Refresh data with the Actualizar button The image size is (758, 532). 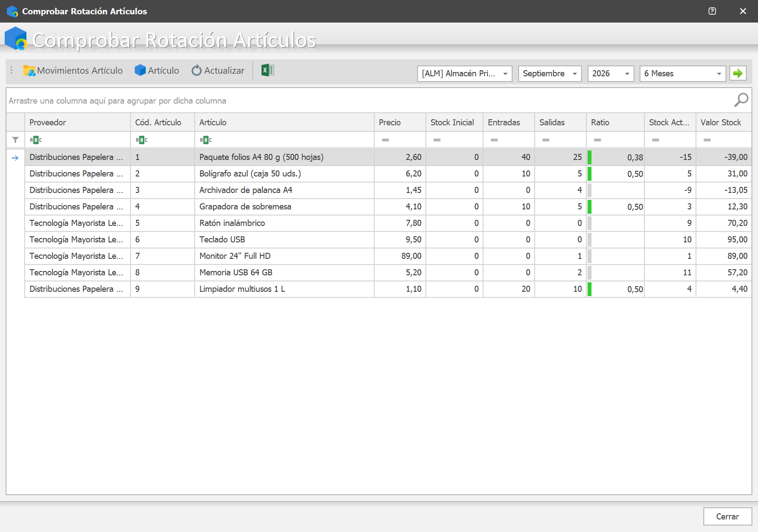point(218,71)
